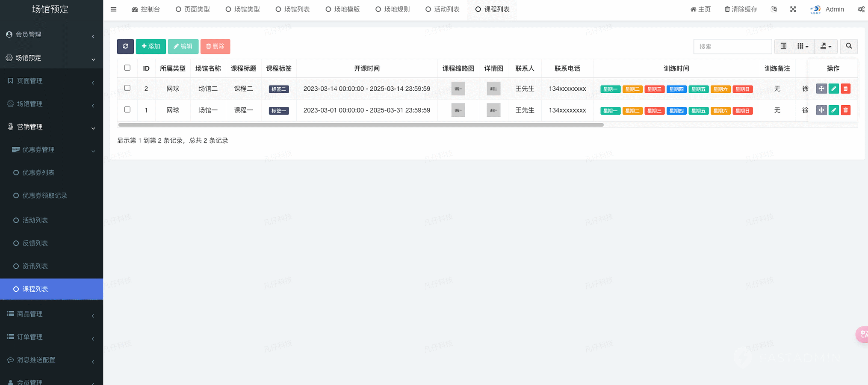Toggle the table card view icon
Image resolution: width=868 pixels, height=385 pixels.
[783, 46]
